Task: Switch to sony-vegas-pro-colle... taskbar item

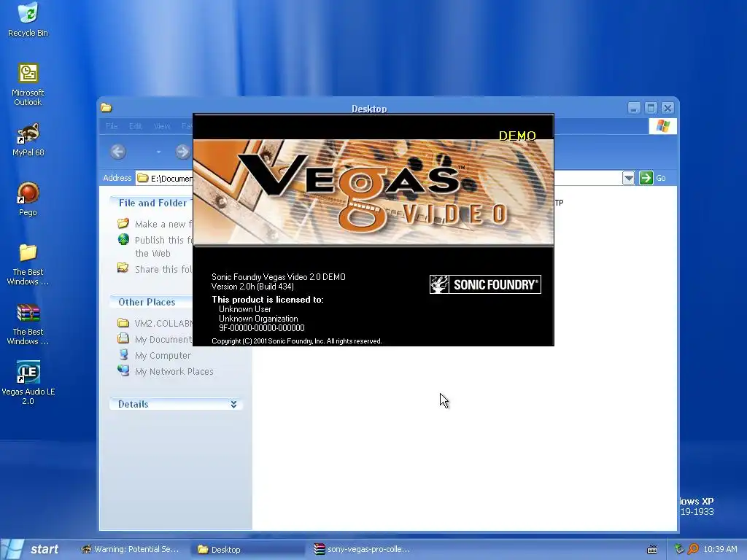Action: point(363,549)
